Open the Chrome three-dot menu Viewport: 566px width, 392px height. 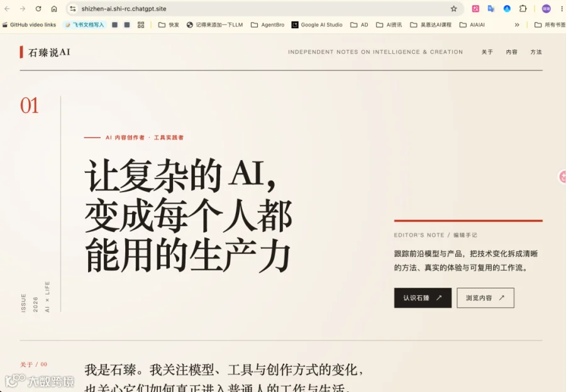coord(562,9)
